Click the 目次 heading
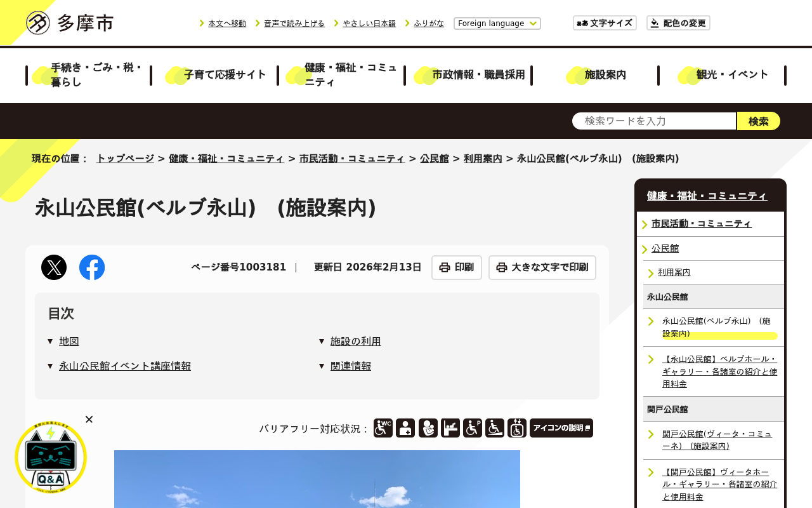 (x=61, y=314)
